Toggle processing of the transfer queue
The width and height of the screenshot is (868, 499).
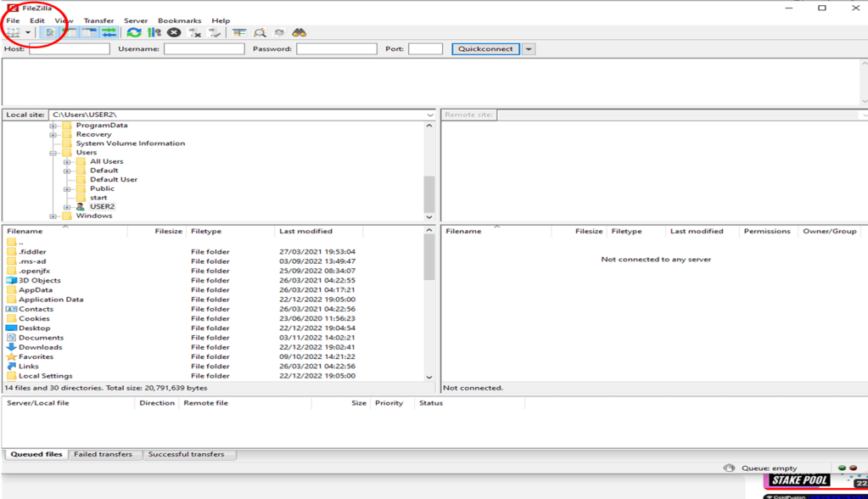coord(154,33)
